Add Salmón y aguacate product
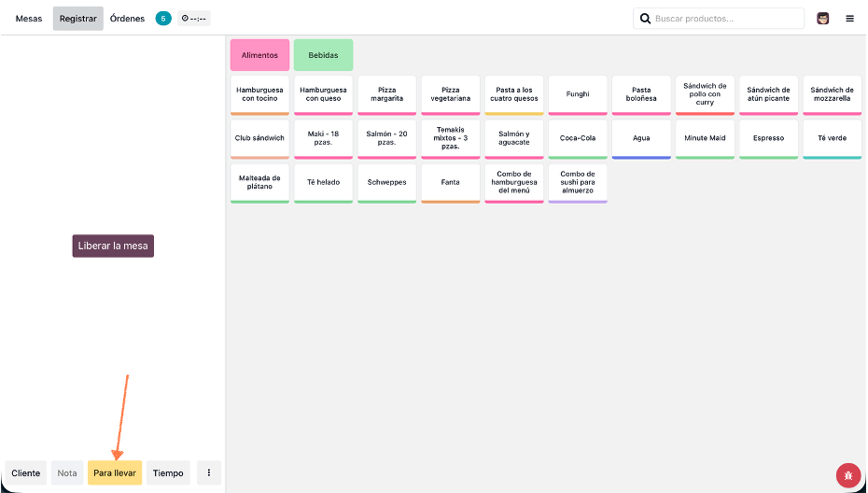Screen dimensions: 868x493 pos(514,139)
